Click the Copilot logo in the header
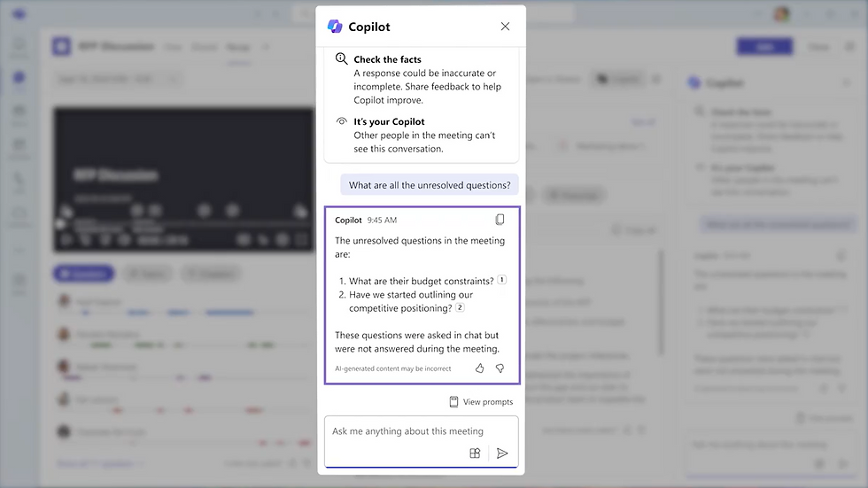868x488 pixels. click(x=335, y=27)
